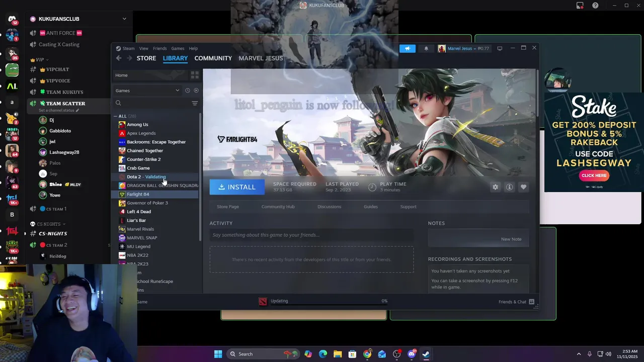644x362 pixels.
Task: Open the Games menu in Steam
Action: click(x=178, y=48)
